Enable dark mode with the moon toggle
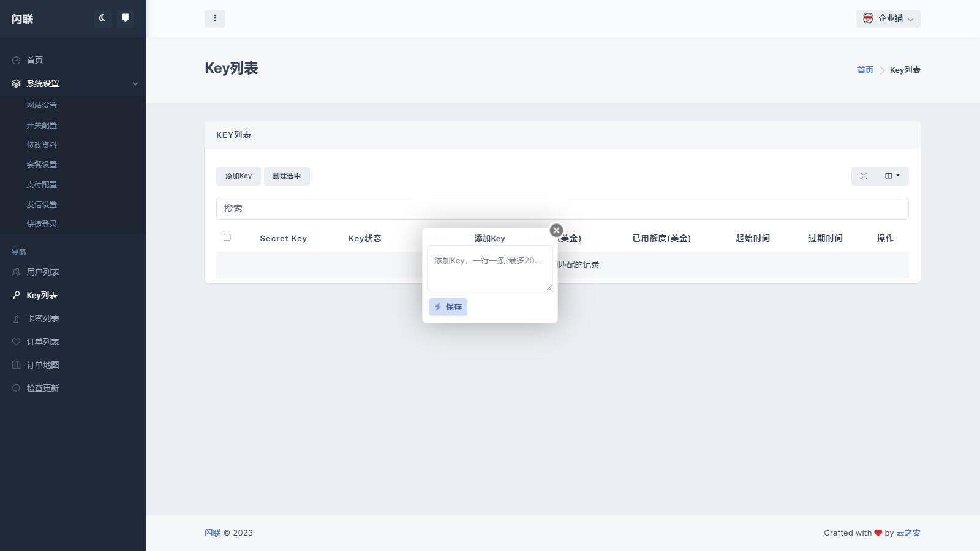Image resolution: width=980 pixels, height=551 pixels. pyautogui.click(x=102, y=18)
